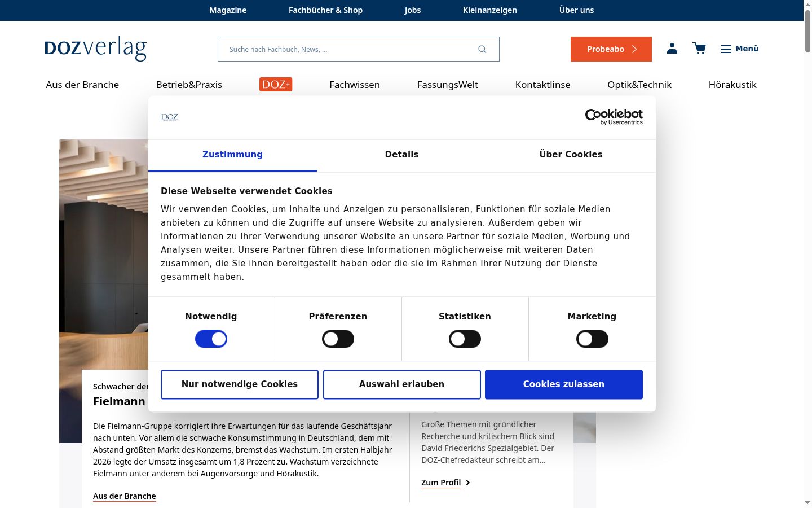Click the DOZverlag logo

[95, 49]
